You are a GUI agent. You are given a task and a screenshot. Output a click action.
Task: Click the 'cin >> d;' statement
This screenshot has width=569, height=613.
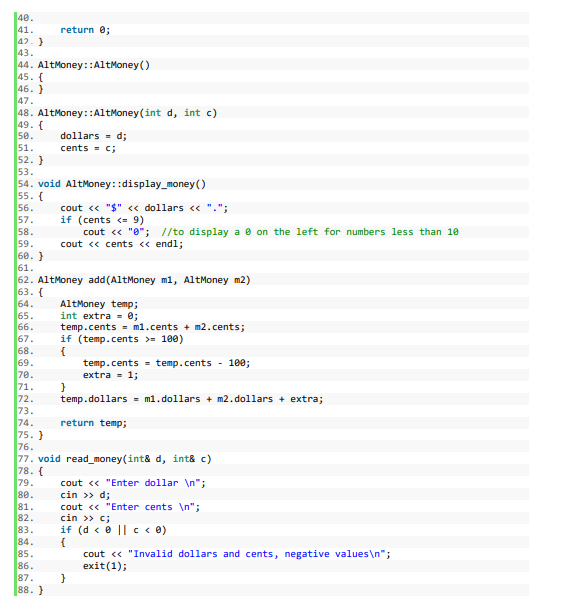coord(85,495)
